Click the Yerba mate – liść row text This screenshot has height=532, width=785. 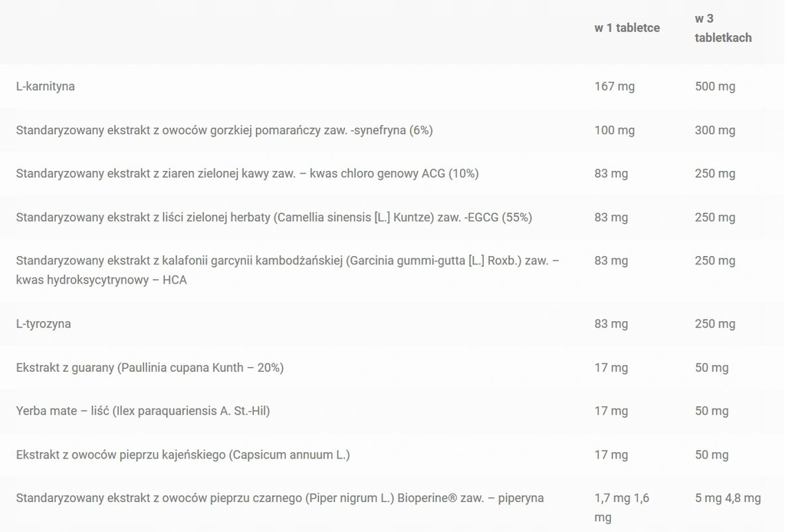tap(143, 412)
